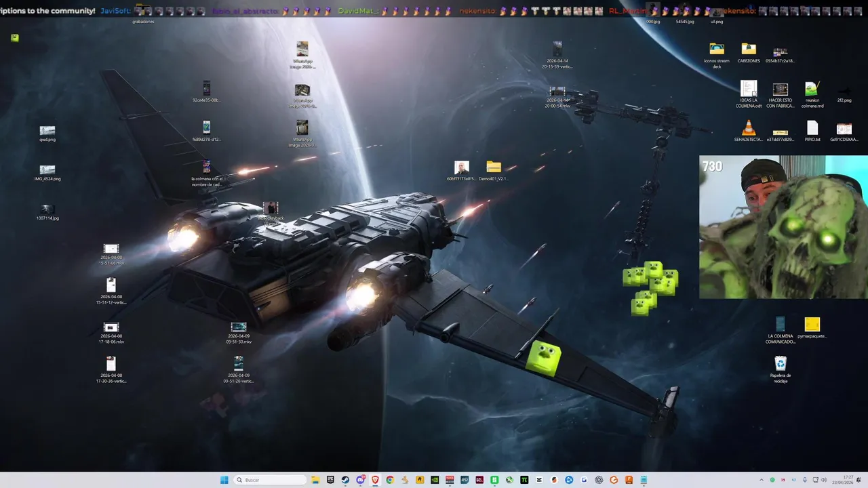868x488 pixels.
Task: Select the IMG_4524.png file
Action: click(47, 172)
